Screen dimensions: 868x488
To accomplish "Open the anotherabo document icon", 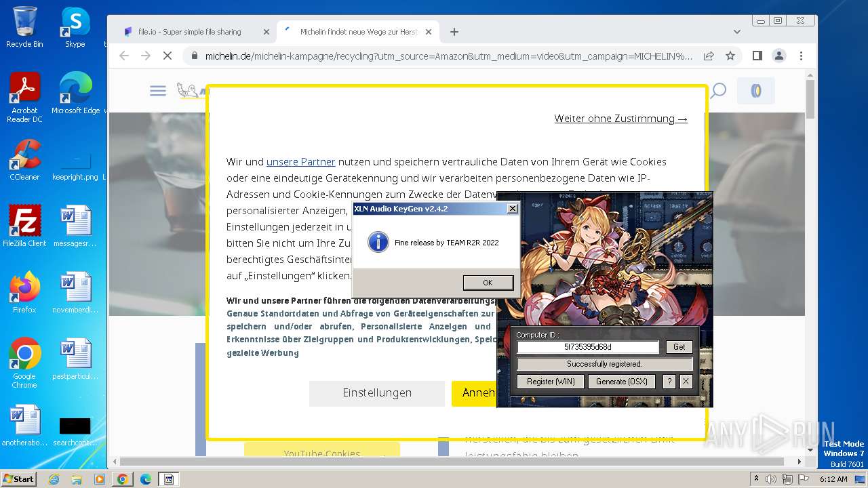I will [24, 425].
